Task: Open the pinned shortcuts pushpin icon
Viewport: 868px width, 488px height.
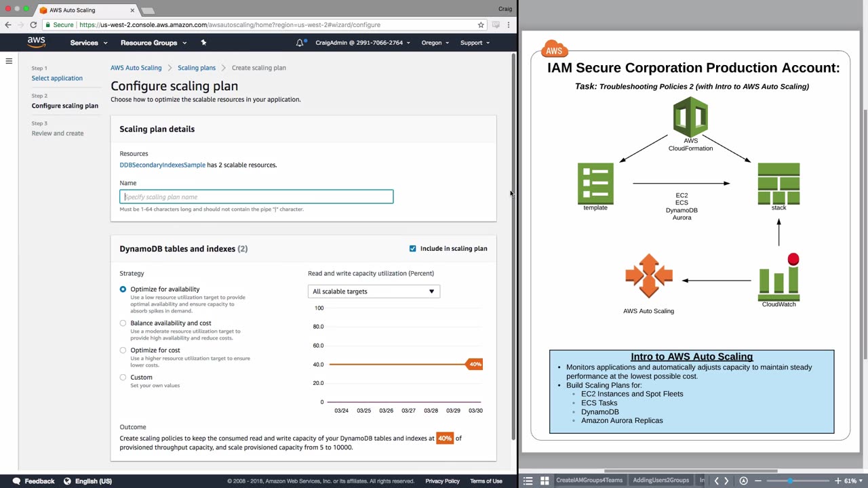Action: tap(203, 43)
